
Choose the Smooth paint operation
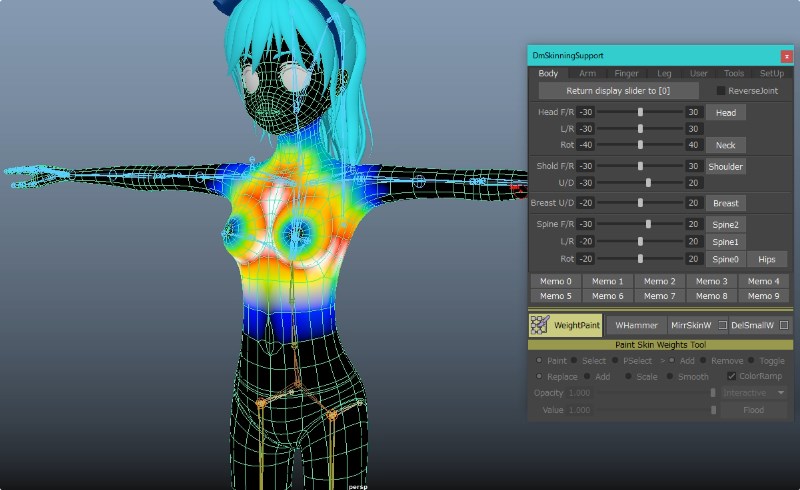[669, 376]
